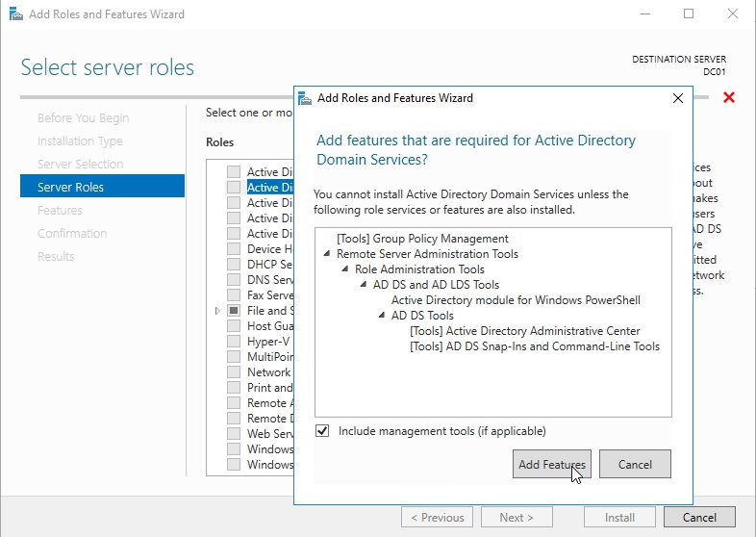756x537 pixels.
Task: Tick the Hyper-V role checkbox
Action: pyautogui.click(x=234, y=342)
